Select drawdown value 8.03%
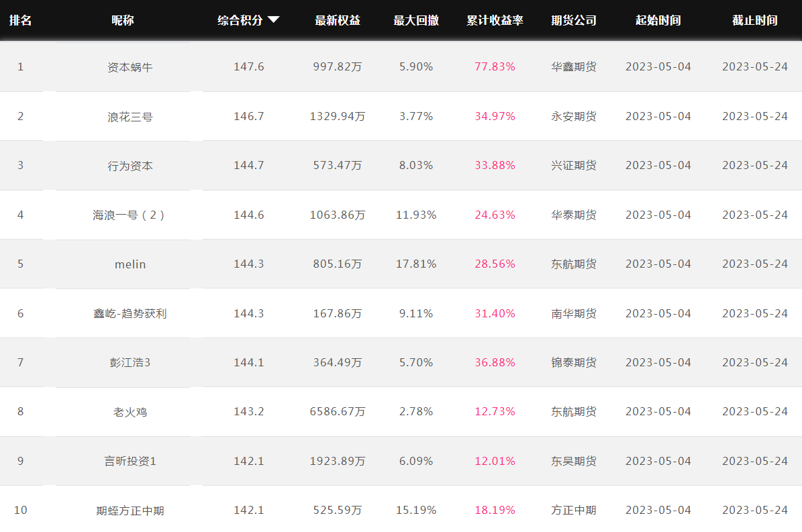The image size is (802, 532). point(416,165)
